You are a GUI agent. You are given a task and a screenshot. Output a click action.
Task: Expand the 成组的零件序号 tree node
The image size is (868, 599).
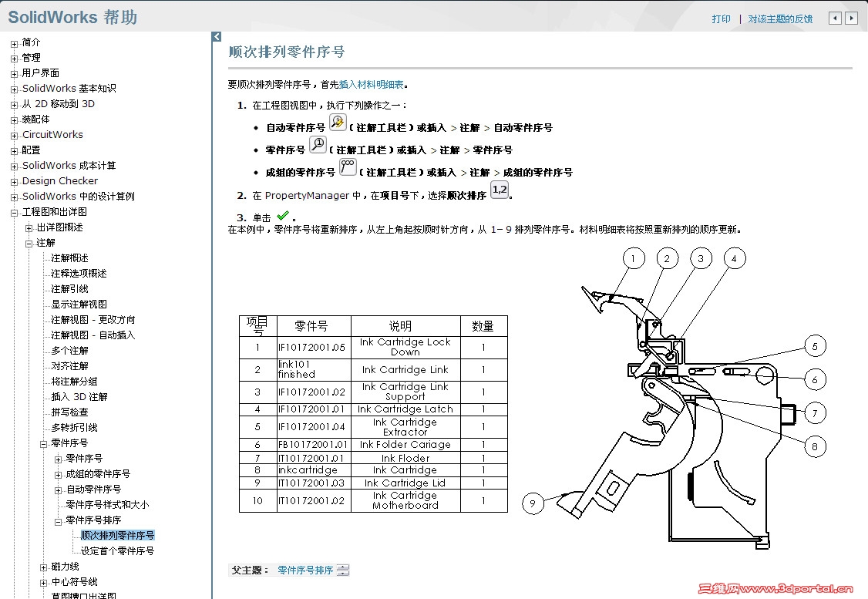[58, 475]
